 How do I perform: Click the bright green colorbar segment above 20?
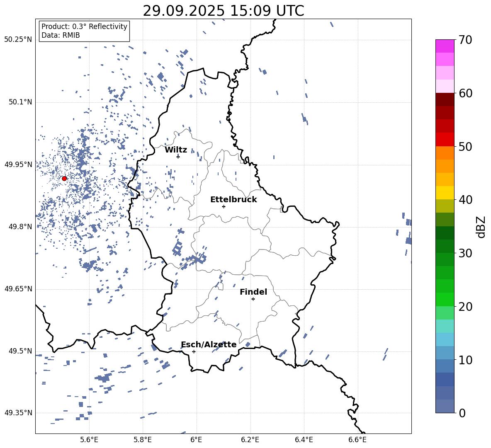pos(445,299)
